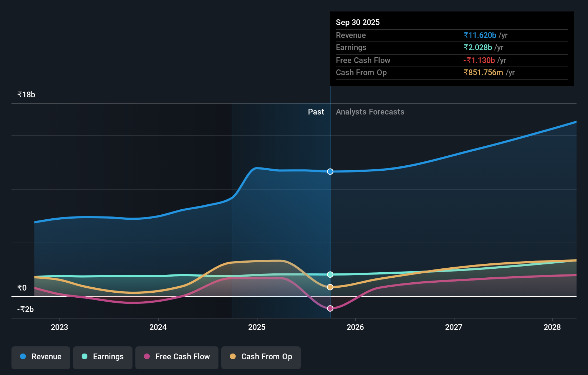Click the ₹18b axis label

(x=26, y=94)
